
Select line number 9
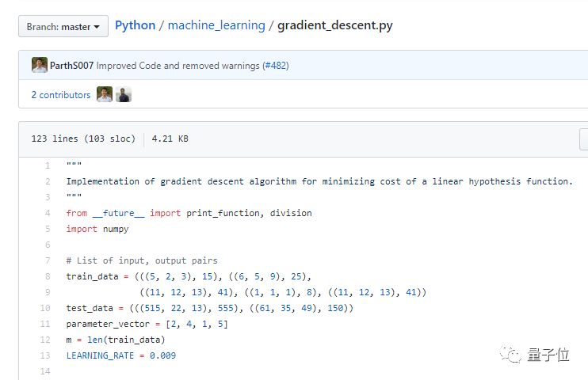(x=48, y=292)
